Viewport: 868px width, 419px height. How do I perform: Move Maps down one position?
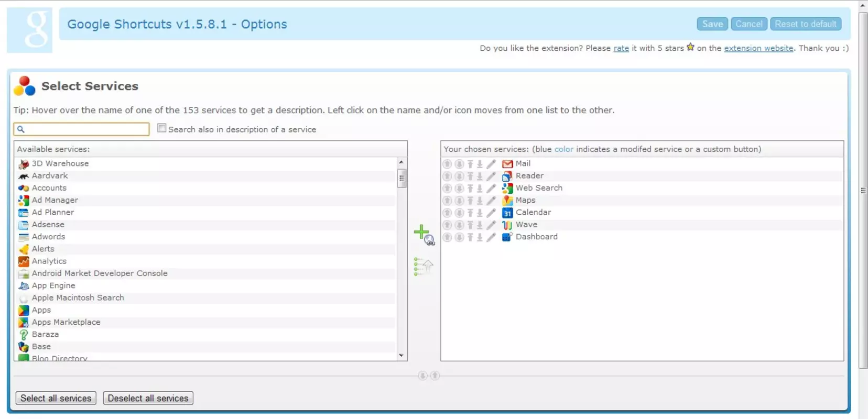pyautogui.click(x=459, y=201)
